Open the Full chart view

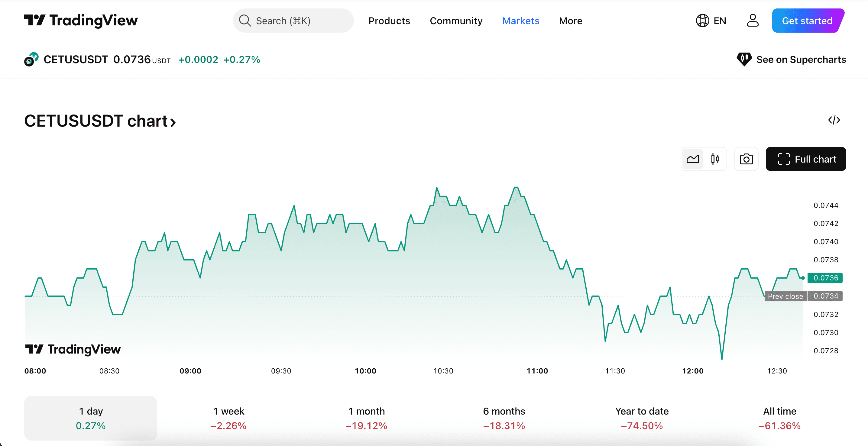click(x=805, y=159)
